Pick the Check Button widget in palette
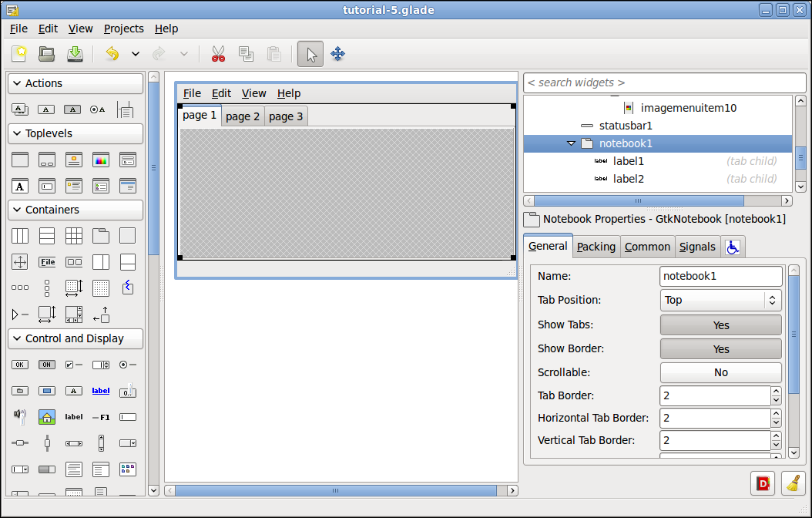 73,365
